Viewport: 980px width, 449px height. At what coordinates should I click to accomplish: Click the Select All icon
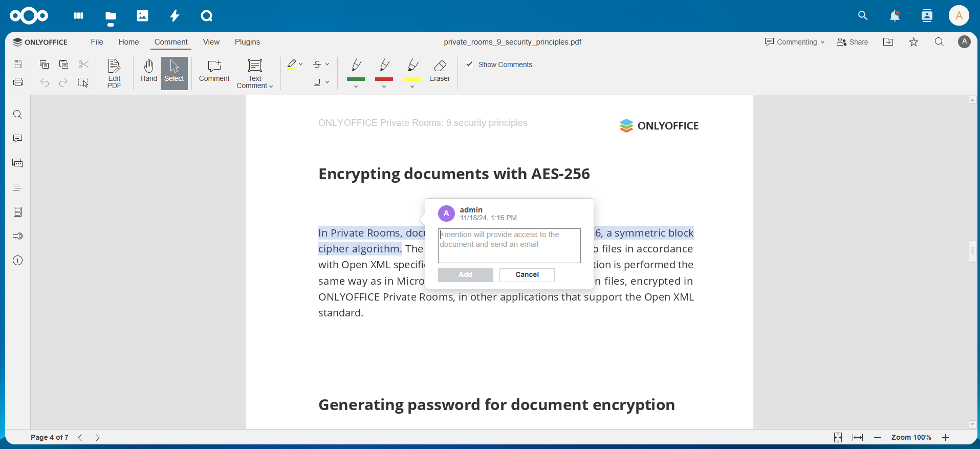coord(83,82)
